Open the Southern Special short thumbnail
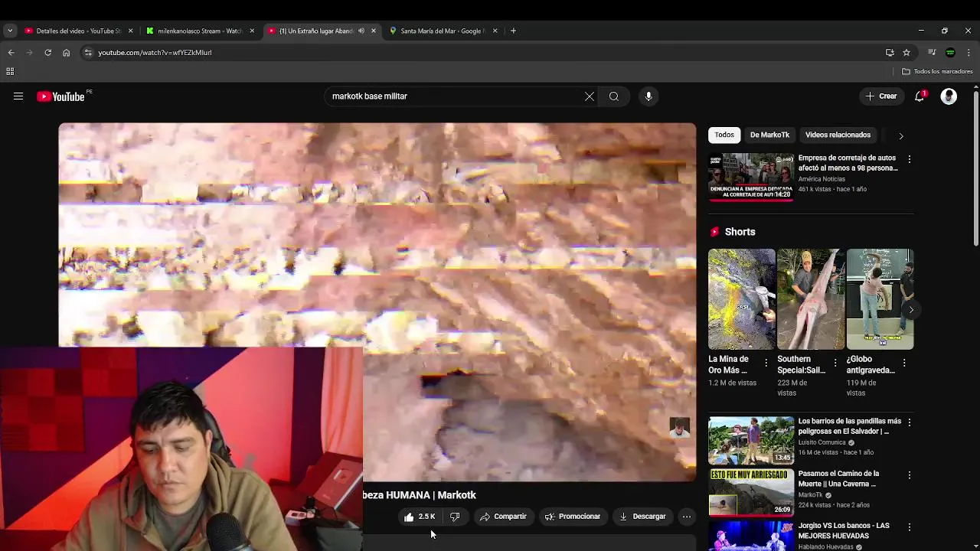Viewport: 980px width, 551px height. 811,299
